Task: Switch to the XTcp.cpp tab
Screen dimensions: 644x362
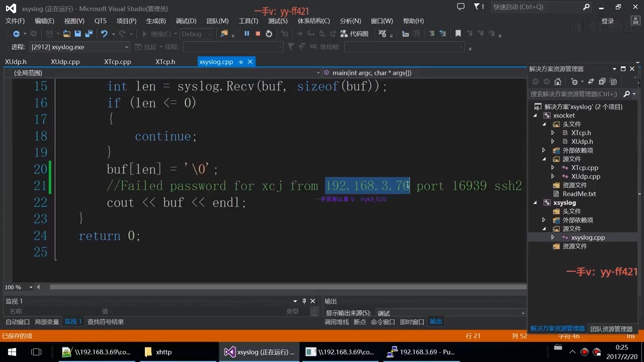Action: pos(118,62)
